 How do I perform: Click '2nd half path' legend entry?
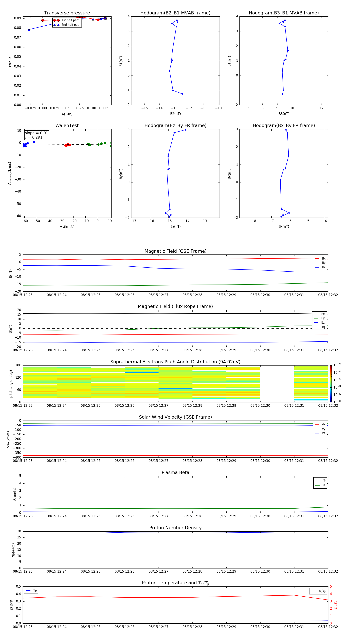pyautogui.click(x=67, y=25)
